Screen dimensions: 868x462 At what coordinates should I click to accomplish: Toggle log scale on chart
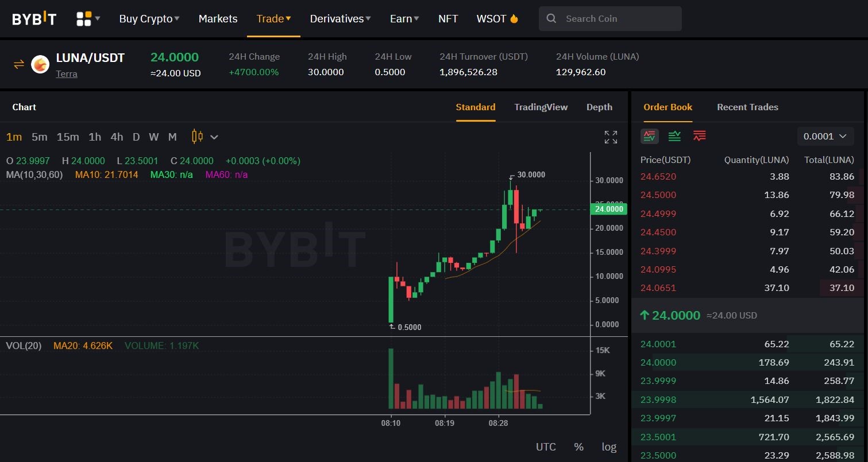click(609, 447)
